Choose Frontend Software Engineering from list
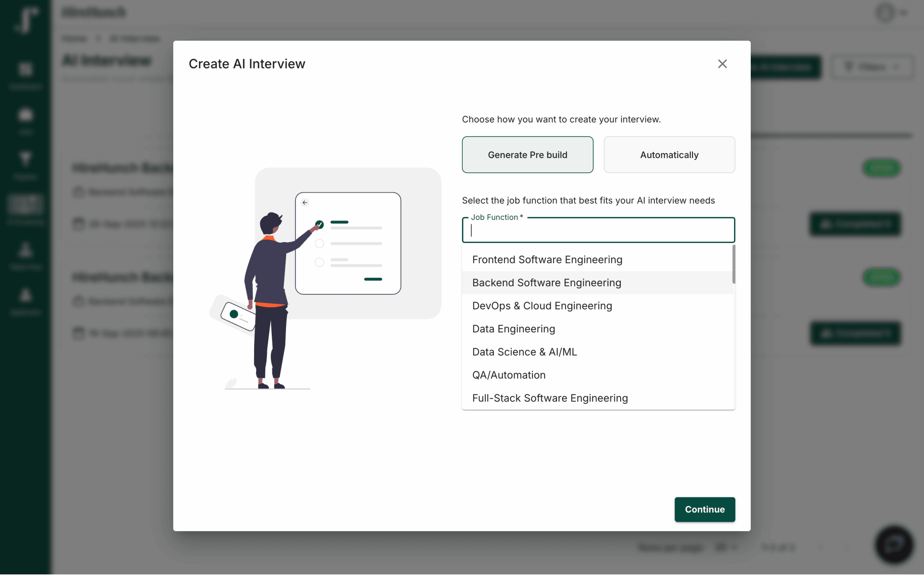 547,260
